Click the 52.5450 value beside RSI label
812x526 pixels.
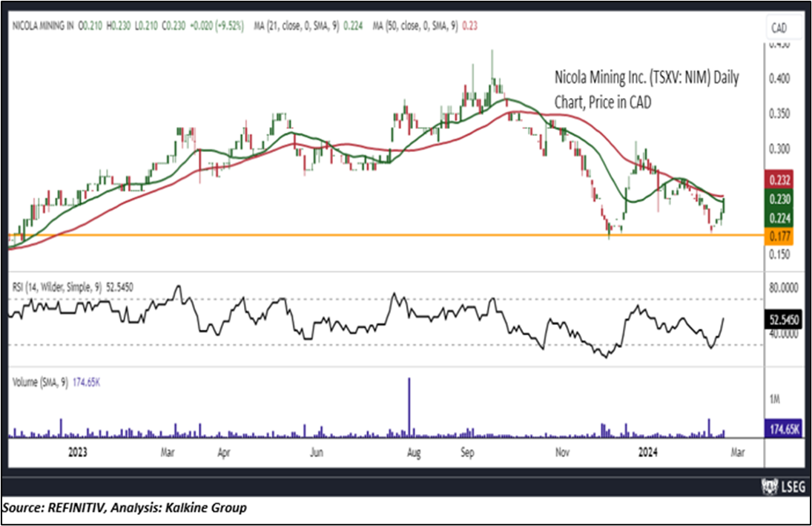pyautogui.click(x=119, y=286)
